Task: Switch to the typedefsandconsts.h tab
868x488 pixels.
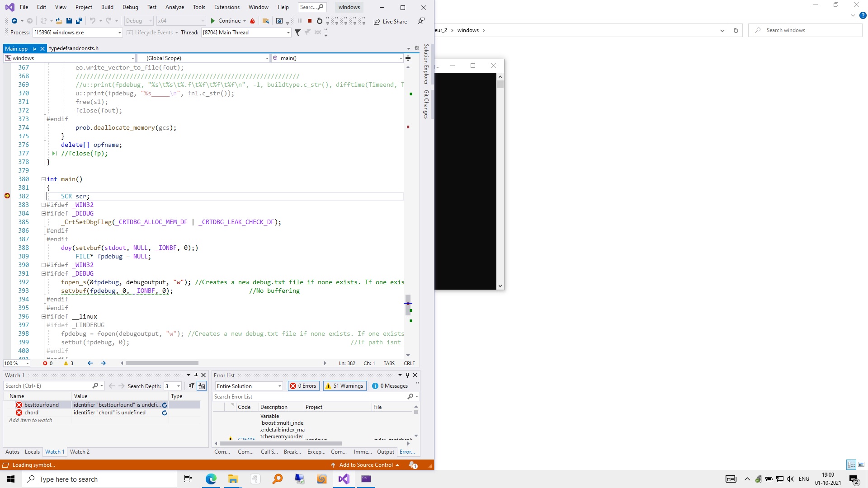Action: (x=74, y=48)
